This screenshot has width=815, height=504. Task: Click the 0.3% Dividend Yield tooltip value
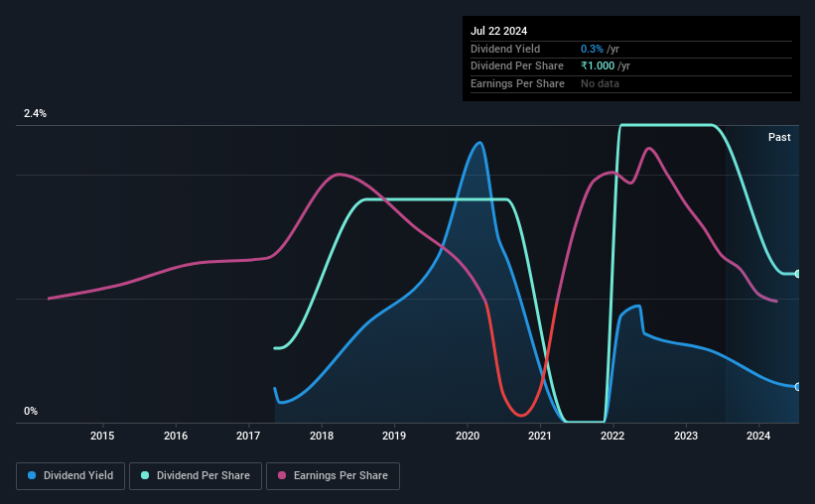tap(592, 49)
